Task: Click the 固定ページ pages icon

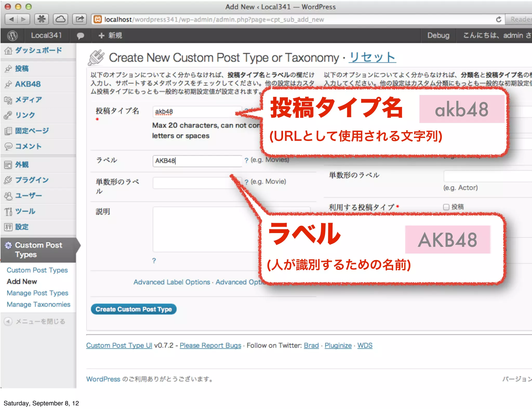Action: pyautogui.click(x=8, y=131)
